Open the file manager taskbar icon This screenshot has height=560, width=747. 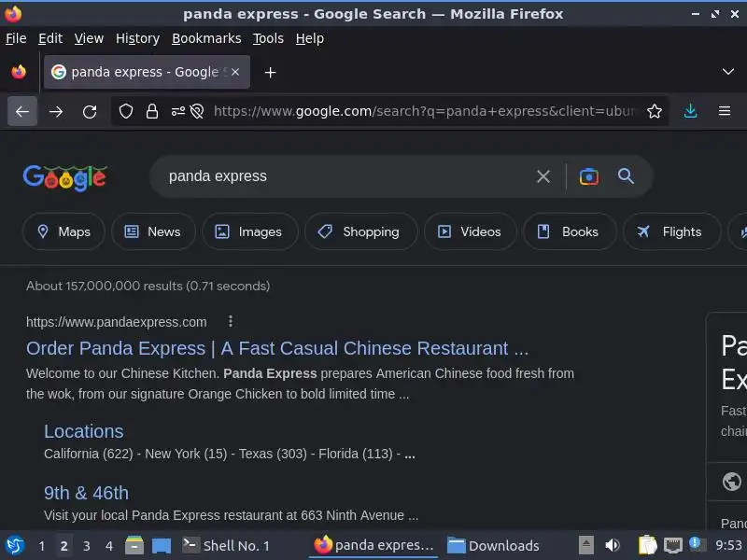pos(134,545)
